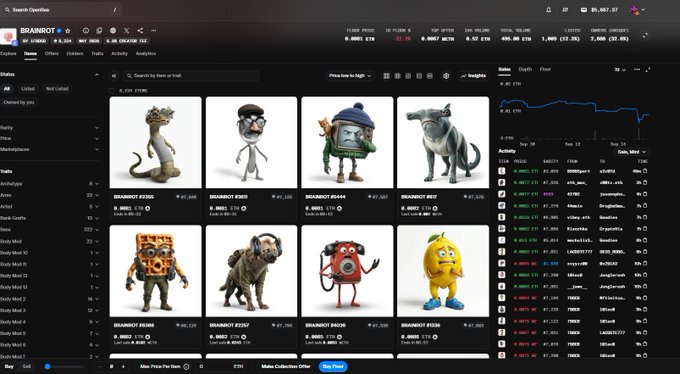680x374 pixels.
Task: Switch to large grid view
Action: click(386, 76)
